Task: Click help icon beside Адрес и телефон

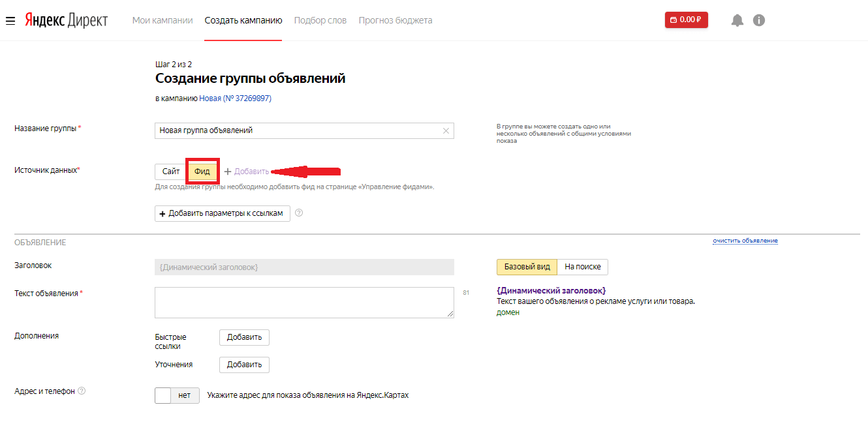Action: point(82,391)
